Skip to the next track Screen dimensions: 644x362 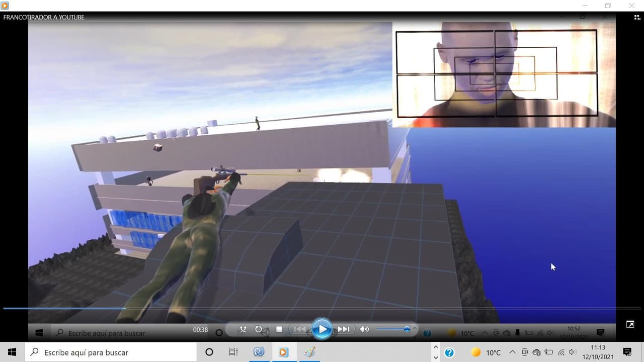coord(344,329)
